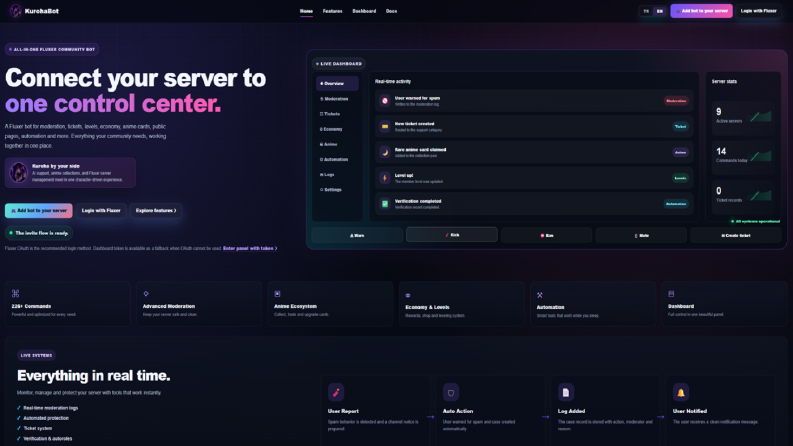This screenshot has width=793, height=446.
Task: Click Kuroha by your side avatar
Action: point(19,172)
